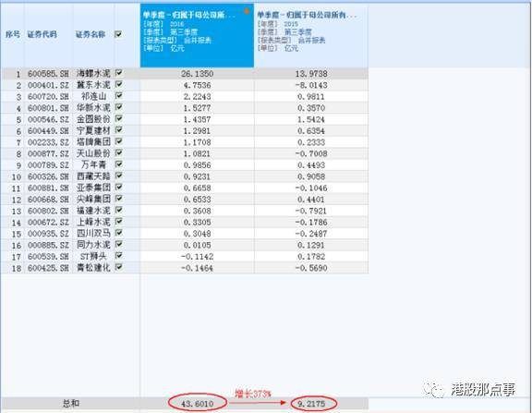Uncheck the 宁夏建材 row checkbox
This screenshot has height=413, width=532.
click(119, 130)
